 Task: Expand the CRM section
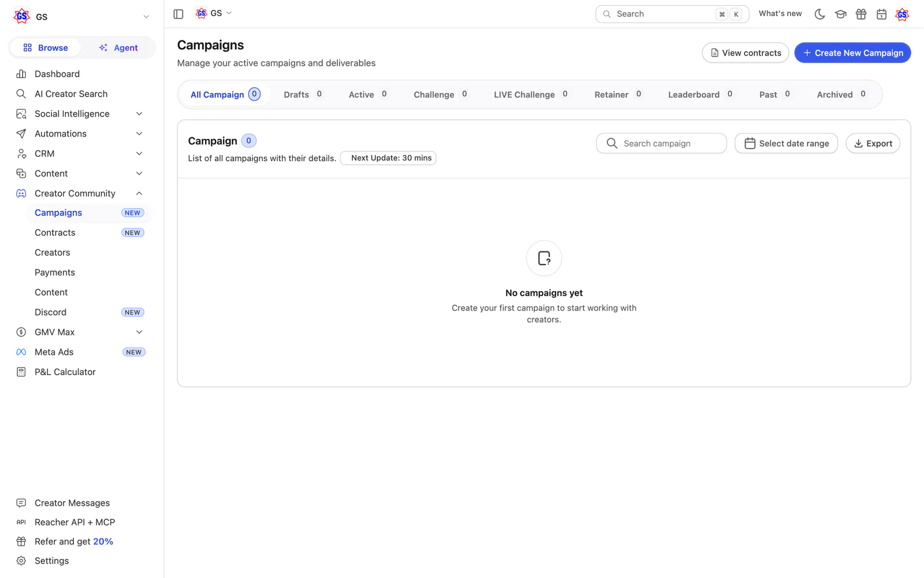(139, 154)
